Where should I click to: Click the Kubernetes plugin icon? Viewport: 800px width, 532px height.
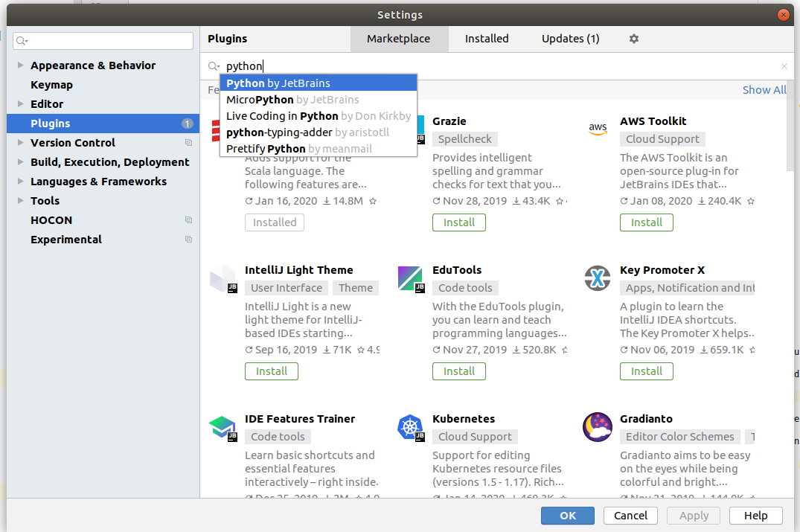(411, 427)
